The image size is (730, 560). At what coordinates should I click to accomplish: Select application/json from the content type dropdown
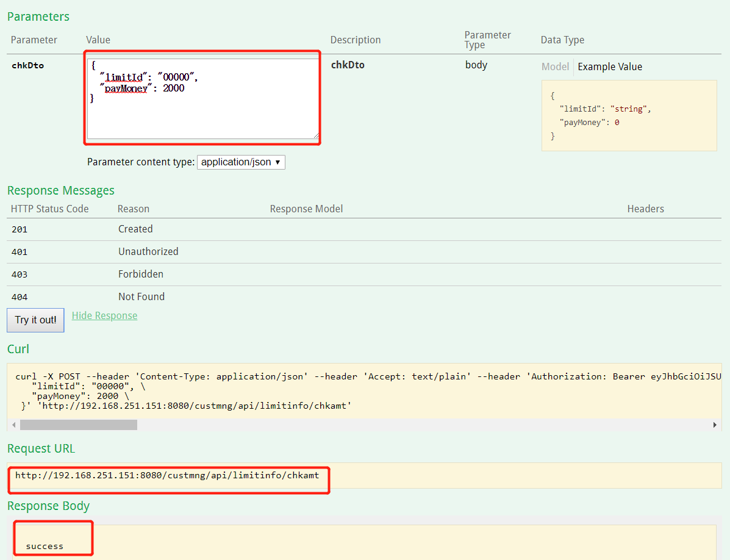(x=238, y=162)
